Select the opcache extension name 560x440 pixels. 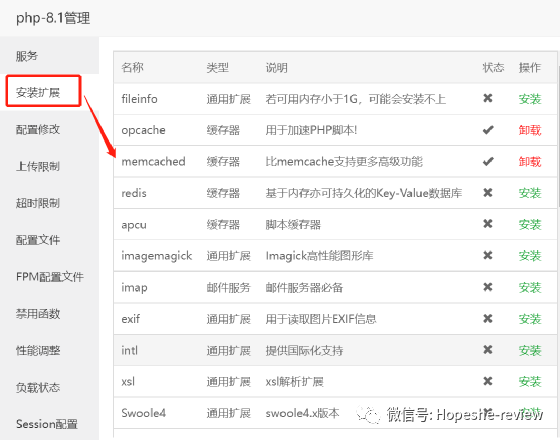point(143,130)
